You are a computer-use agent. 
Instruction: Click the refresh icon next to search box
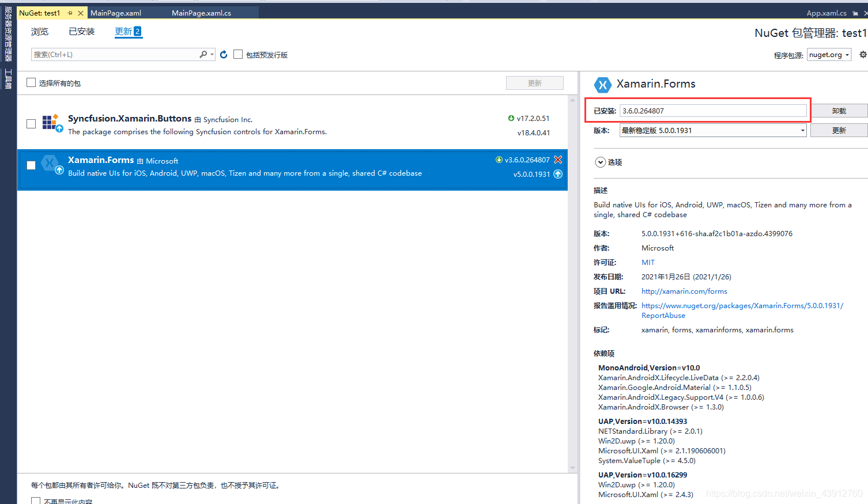[224, 54]
